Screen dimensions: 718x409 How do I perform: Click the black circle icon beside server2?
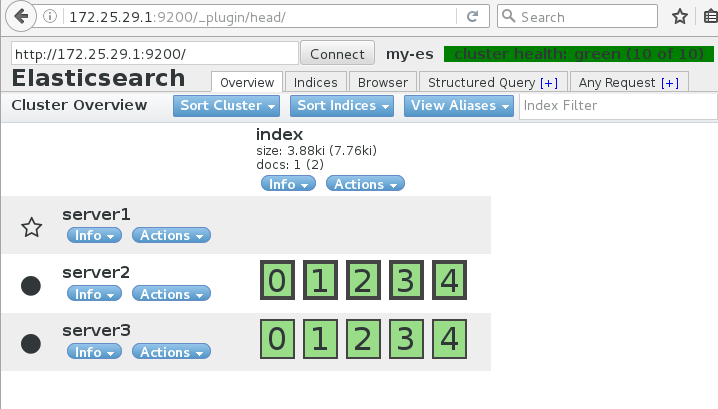(31, 286)
